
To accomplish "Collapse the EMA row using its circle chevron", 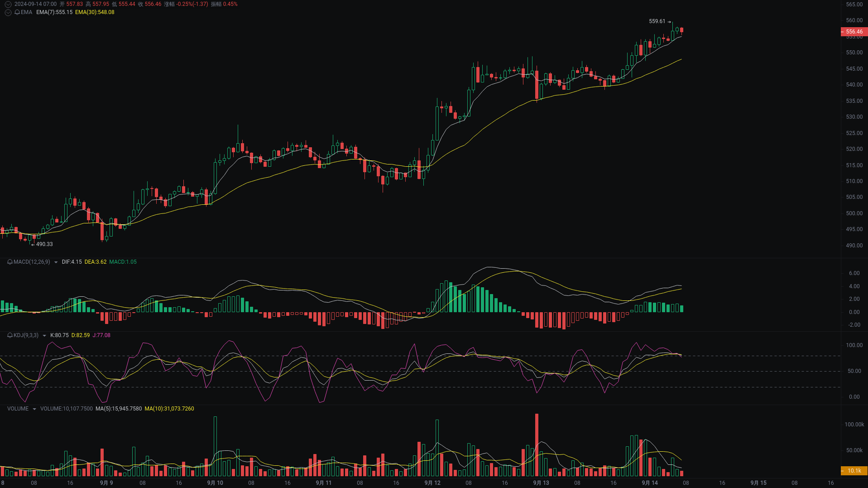I will pyautogui.click(x=8, y=13).
